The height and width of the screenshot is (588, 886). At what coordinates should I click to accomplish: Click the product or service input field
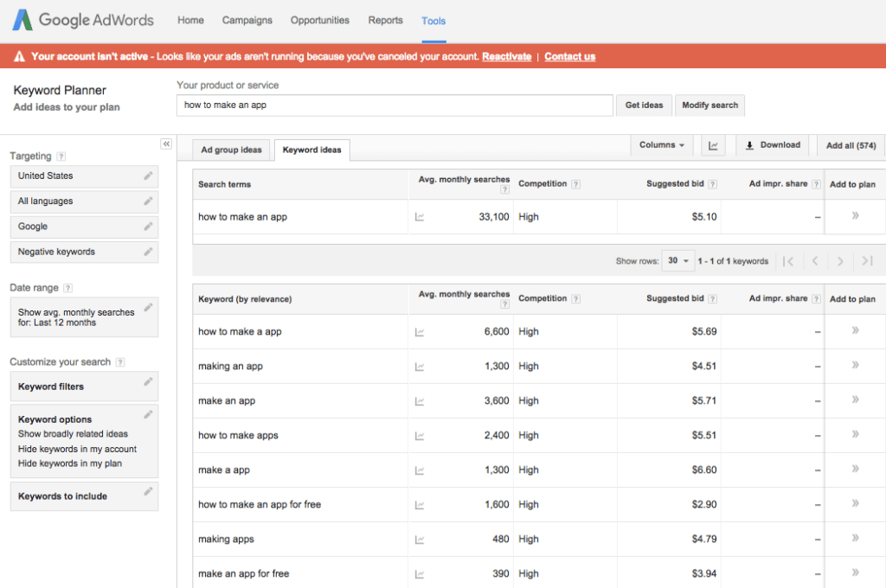395,105
